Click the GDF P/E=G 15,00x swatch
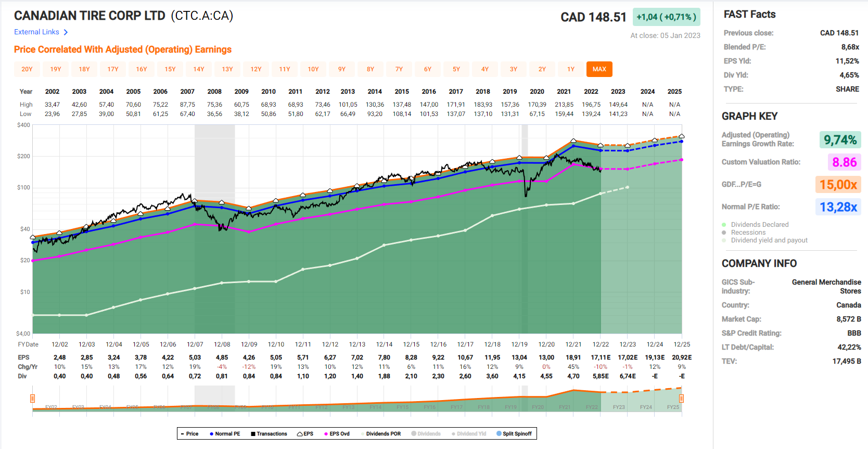Screen dimensions: 868x449 coord(838,185)
